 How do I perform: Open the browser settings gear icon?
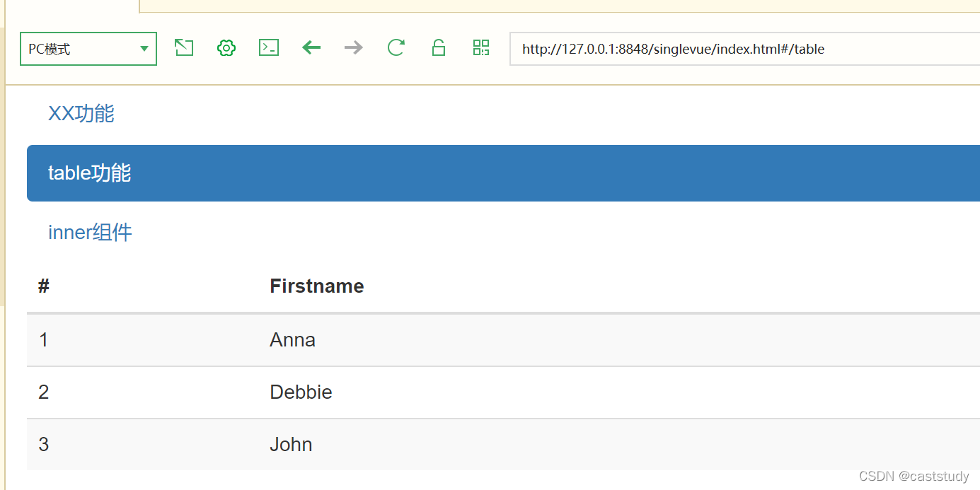pos(226,47)
